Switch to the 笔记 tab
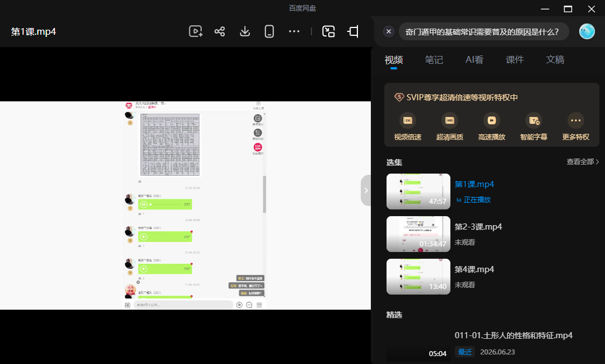 coord(434,60)
